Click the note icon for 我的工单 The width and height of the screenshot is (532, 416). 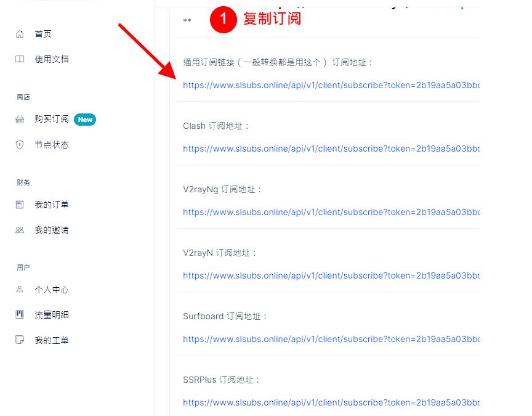click(20, 340)
